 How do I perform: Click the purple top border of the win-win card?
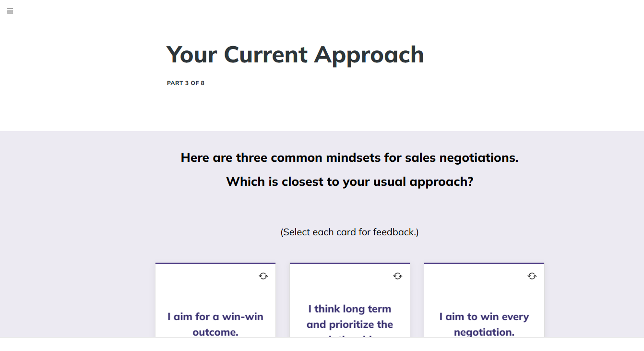point(215,263)
